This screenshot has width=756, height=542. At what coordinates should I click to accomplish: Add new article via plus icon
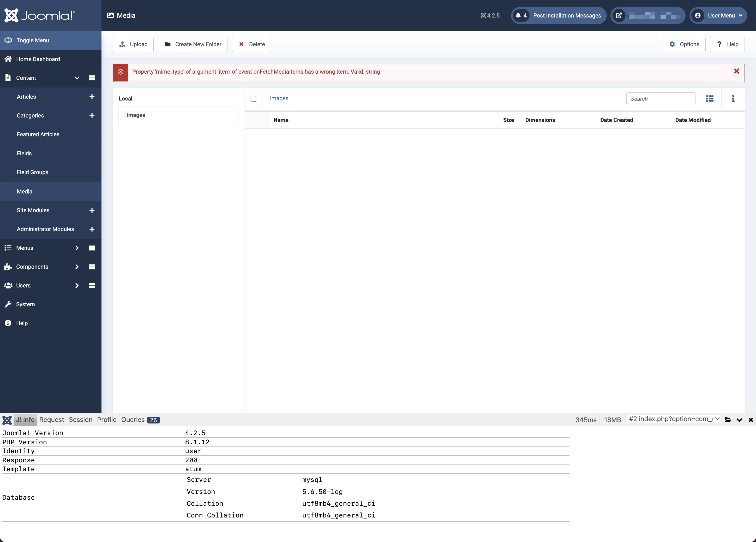[x=92, y=97]
